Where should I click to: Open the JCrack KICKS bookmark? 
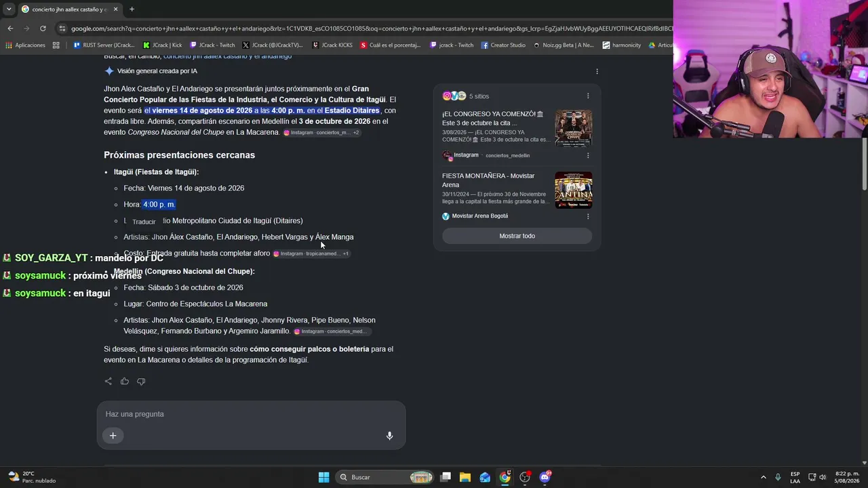(332, 45)
